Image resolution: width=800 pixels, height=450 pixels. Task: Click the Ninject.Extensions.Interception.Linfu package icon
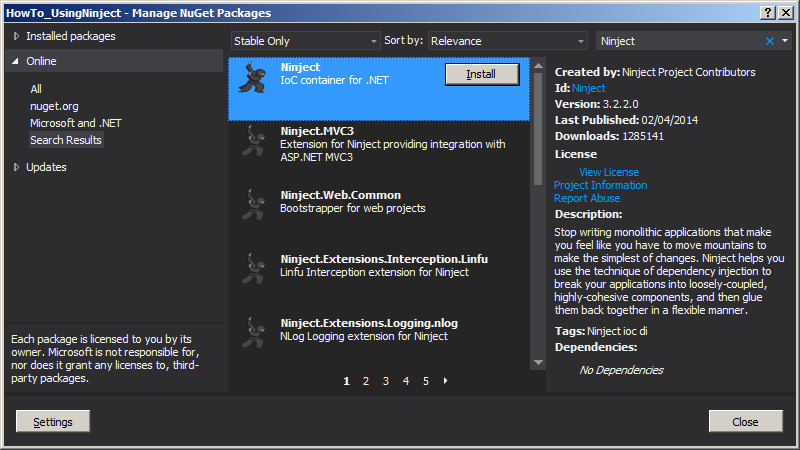[250, 268]
